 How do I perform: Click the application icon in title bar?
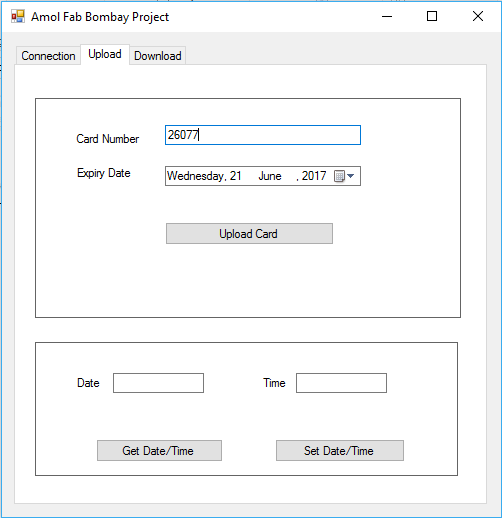[18, 16]
